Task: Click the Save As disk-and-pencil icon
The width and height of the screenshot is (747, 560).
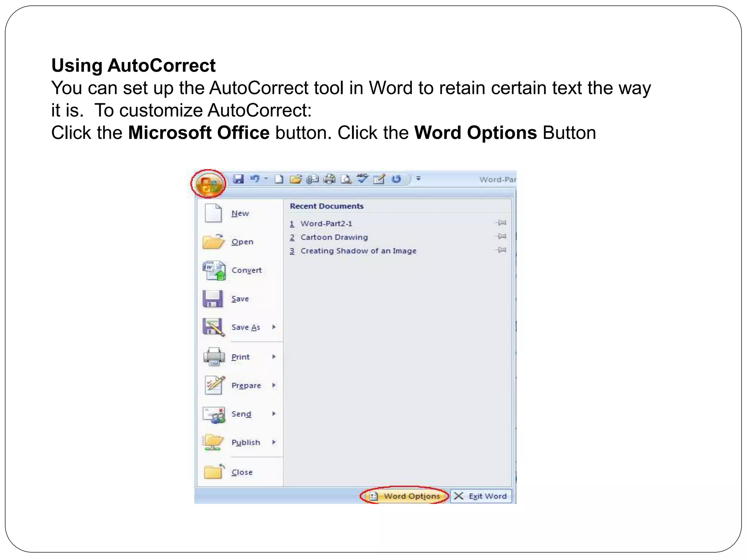Action: tap(213, 327)
